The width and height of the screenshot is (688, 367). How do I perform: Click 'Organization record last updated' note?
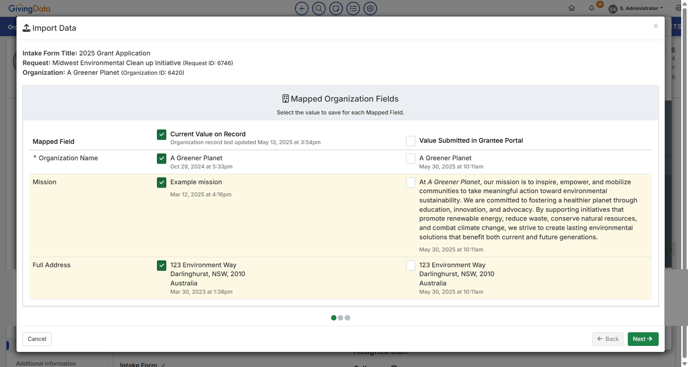[245, 143]
